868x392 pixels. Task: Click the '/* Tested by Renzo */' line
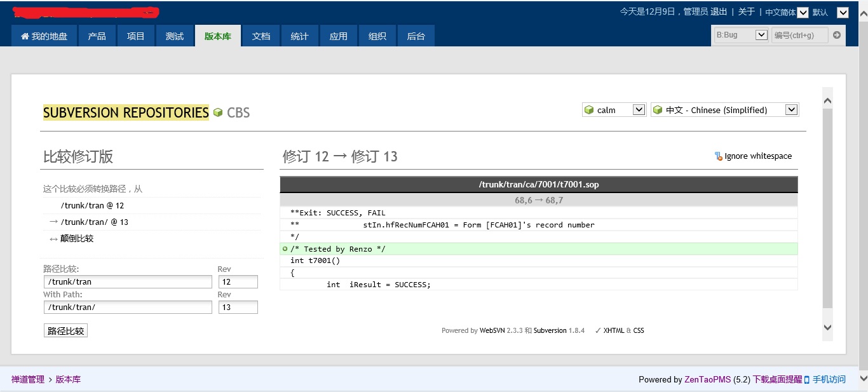coord(539,249)
